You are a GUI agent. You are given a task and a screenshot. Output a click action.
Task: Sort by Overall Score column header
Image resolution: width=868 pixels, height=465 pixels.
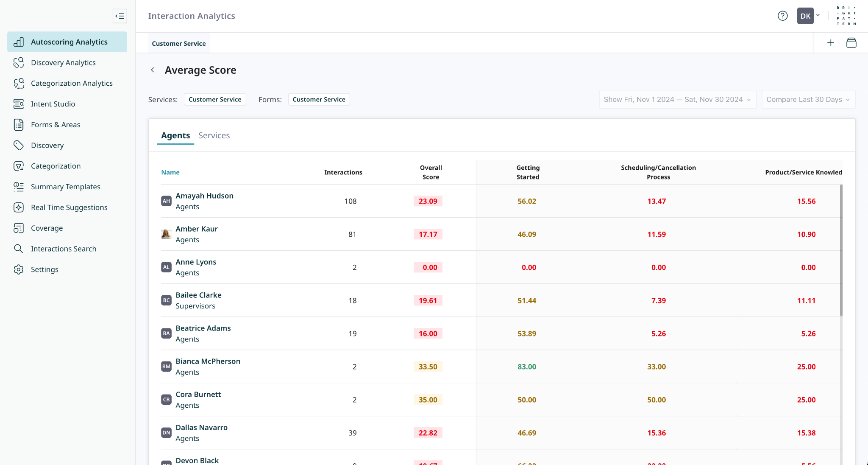[x=431, y=172]
